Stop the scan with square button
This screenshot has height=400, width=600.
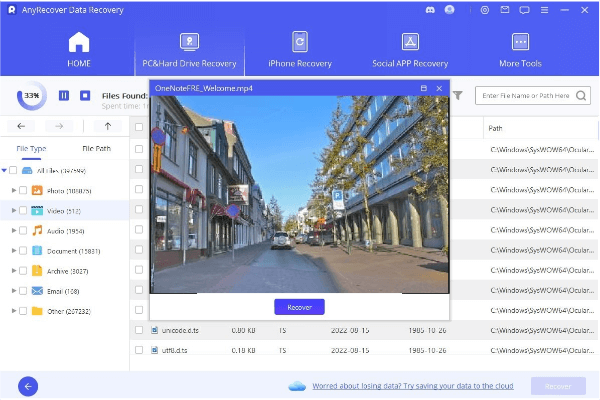coord(85,96)
